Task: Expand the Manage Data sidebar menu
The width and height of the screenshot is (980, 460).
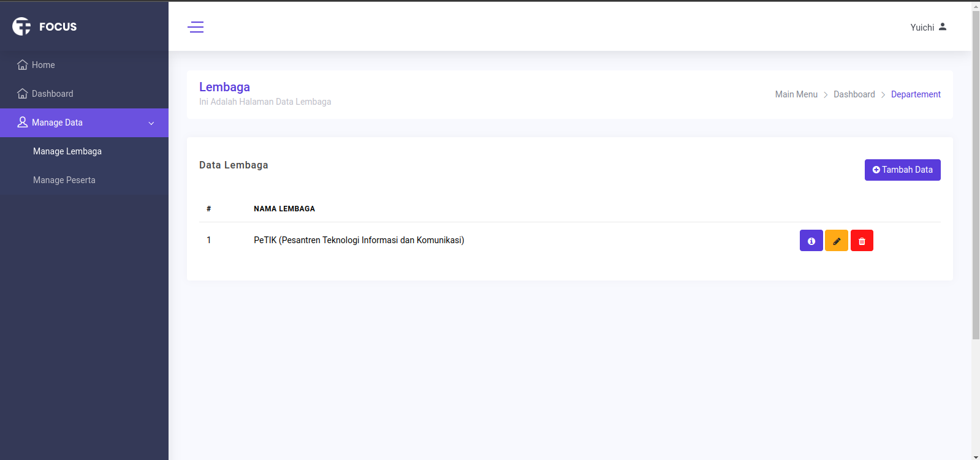Action: point(57,123)
